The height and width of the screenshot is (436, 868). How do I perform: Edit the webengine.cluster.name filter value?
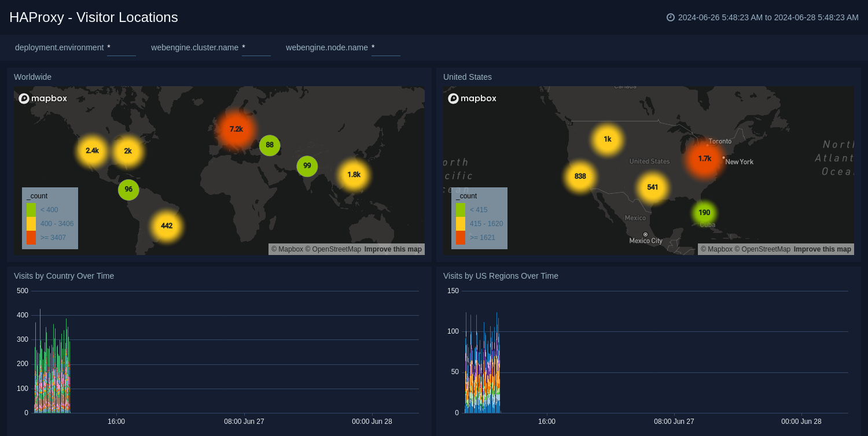(256, 47)
